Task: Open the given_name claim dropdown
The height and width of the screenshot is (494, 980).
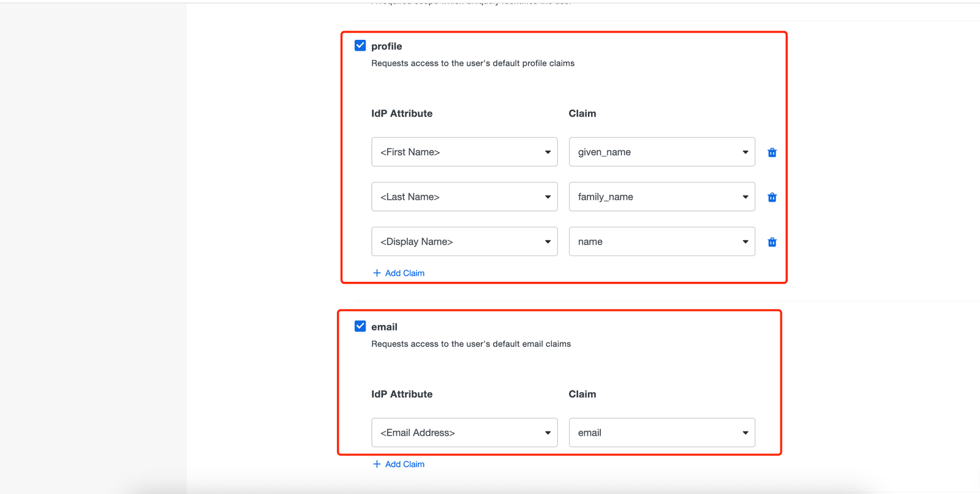Action: coord(661,152)
